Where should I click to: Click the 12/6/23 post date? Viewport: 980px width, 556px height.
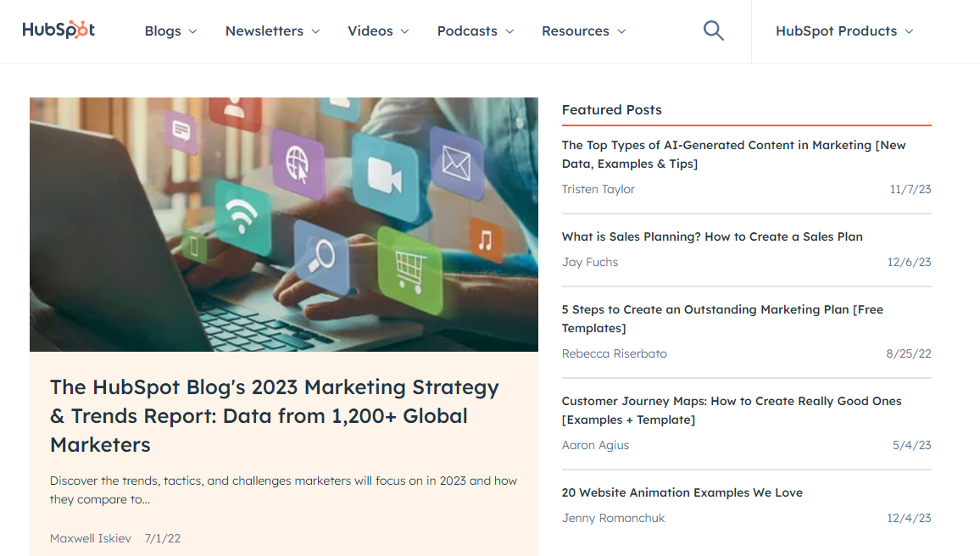[909, 262]
